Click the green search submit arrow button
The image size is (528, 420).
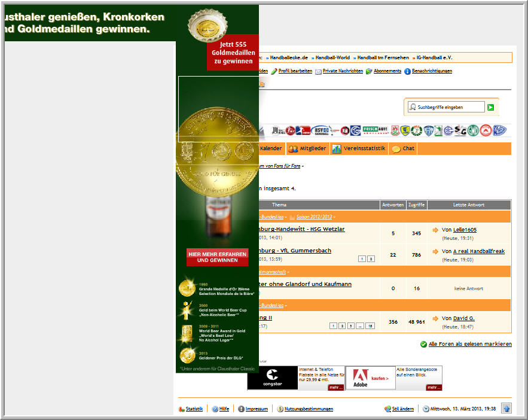[490, 107]
